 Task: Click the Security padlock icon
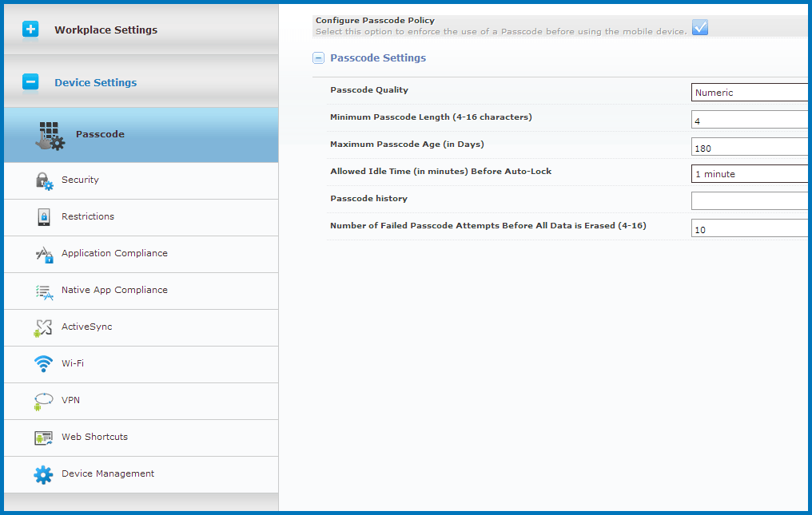[44, 181]
